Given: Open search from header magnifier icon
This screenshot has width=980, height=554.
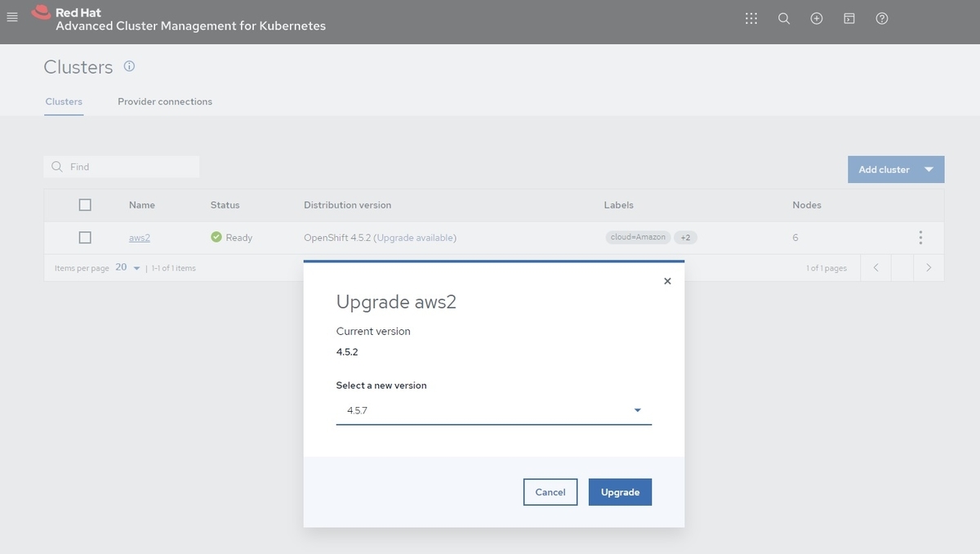Looking at the screenshot, I should pos(784,19).
